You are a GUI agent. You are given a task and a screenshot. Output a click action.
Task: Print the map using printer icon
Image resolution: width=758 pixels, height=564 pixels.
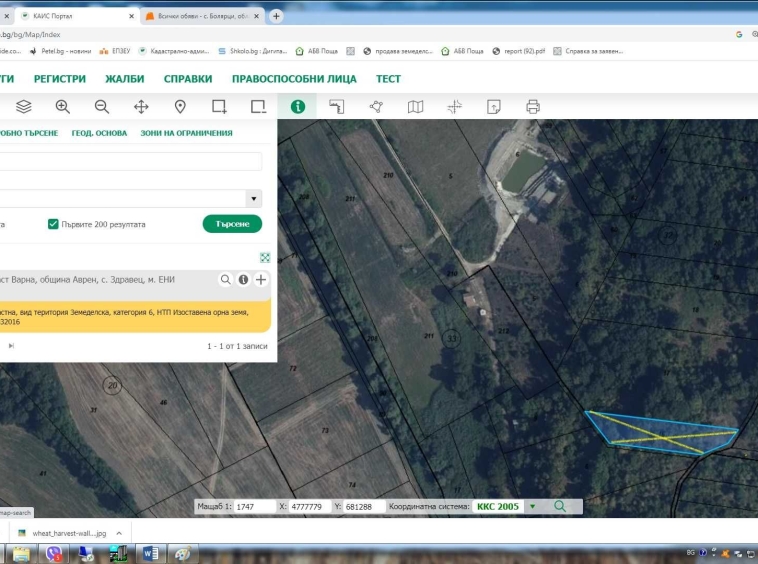tap(533, 106)
